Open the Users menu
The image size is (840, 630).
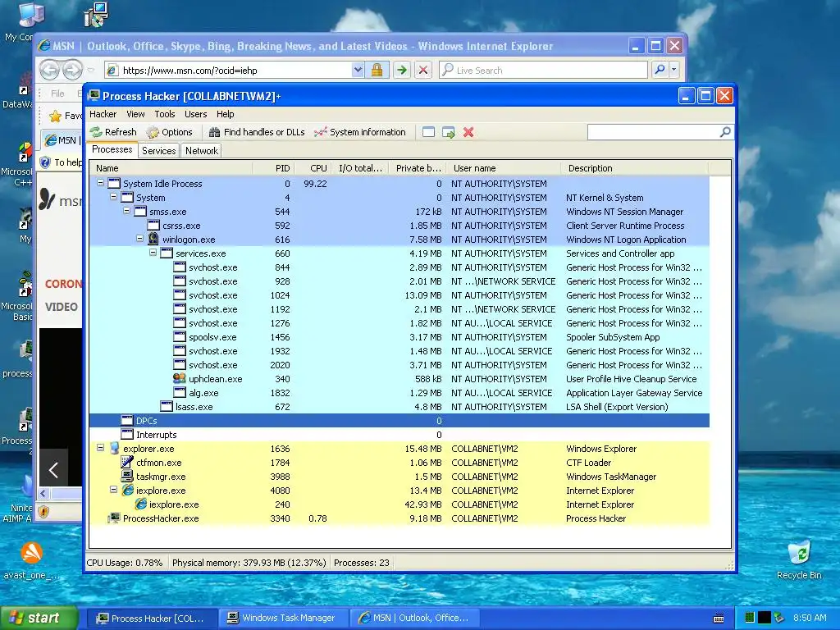[195, 114]
